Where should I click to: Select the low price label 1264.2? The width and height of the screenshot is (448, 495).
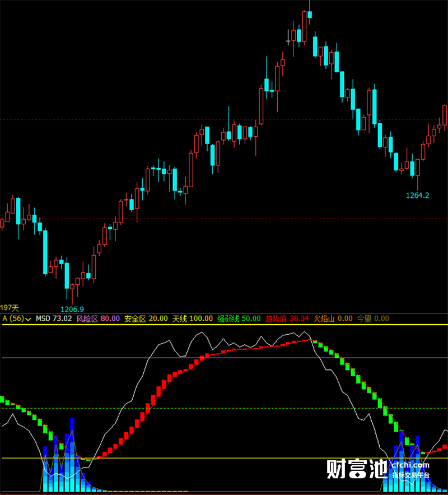click(417, 196)
